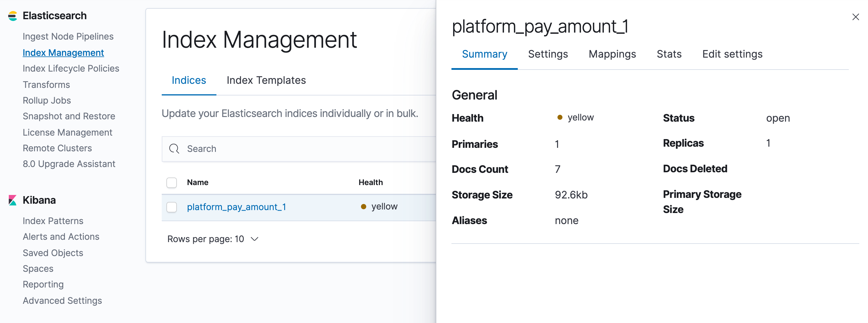Sort table by Name column header
This screenshot has height=323, width=868.
tap(198, 182)
